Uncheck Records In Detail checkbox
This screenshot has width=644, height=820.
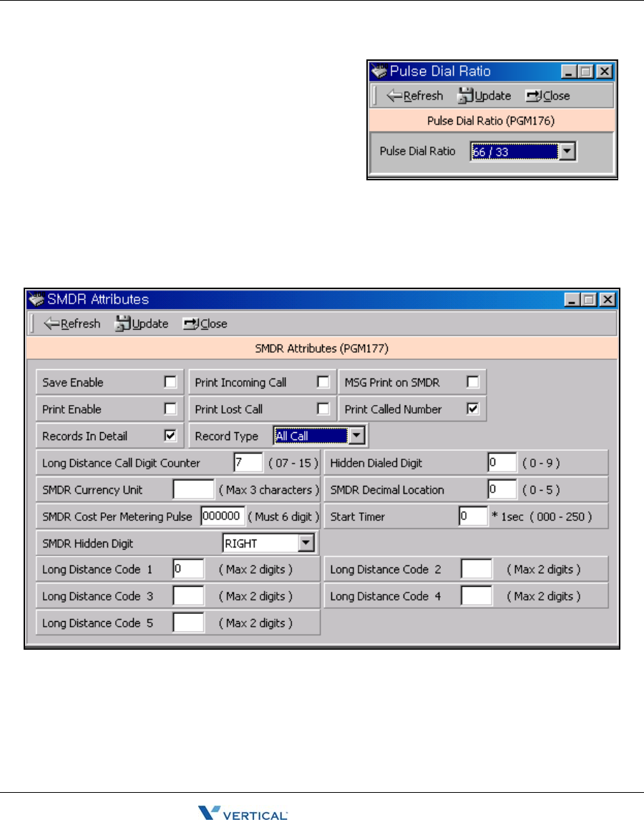[x=170, y=435]
